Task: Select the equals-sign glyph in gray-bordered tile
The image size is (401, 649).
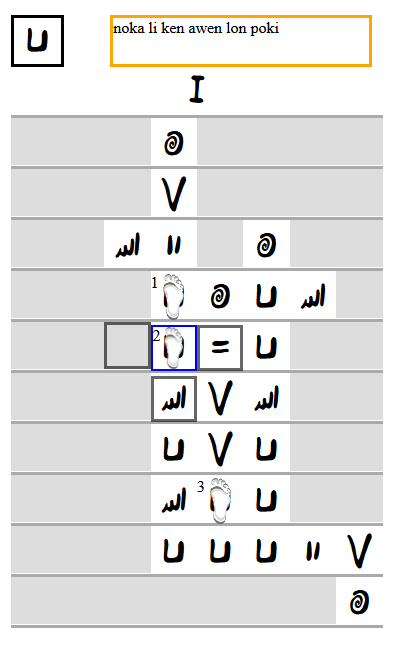Action: point(220,347)
